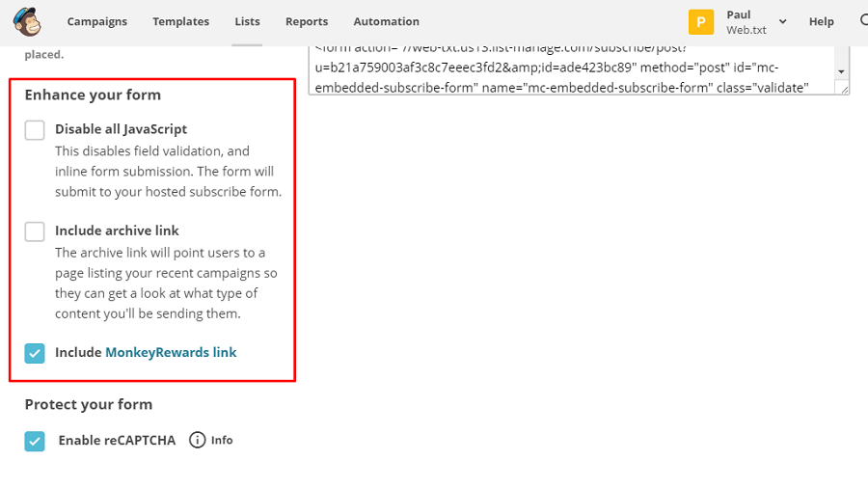The width and height of the screenshot is (868, 488).
Task: Expand the Paul Web.txt account dropdown
Action: pos(783,21)
